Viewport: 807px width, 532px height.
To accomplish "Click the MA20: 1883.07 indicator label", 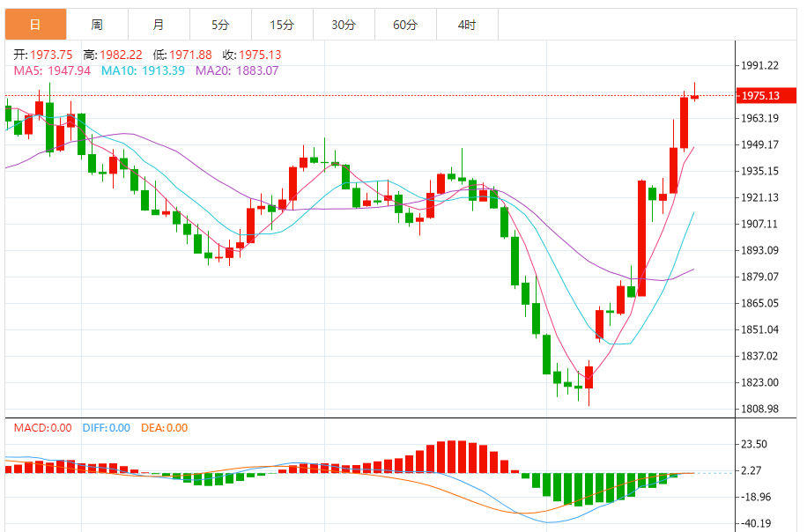I will click(x=237, y=70).
